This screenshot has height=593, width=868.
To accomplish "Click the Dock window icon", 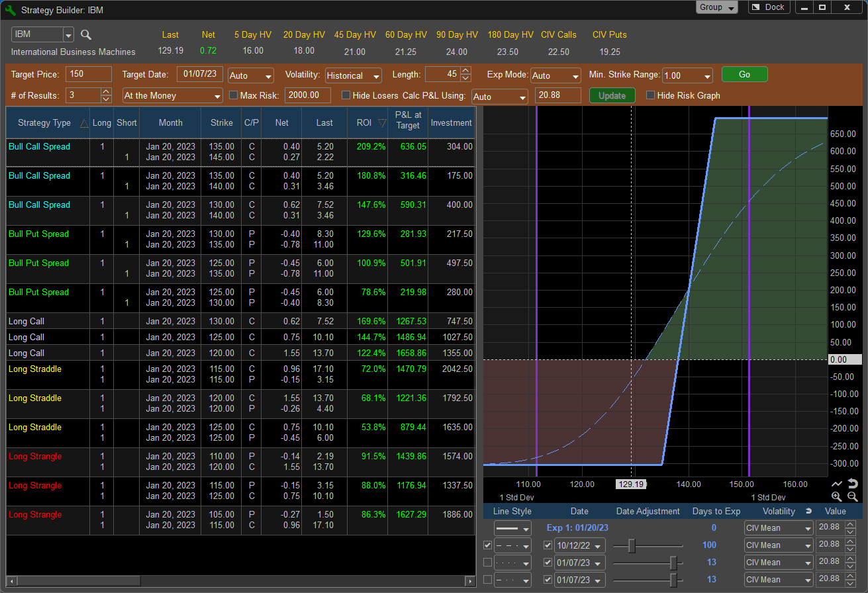I will click(756, 7).
